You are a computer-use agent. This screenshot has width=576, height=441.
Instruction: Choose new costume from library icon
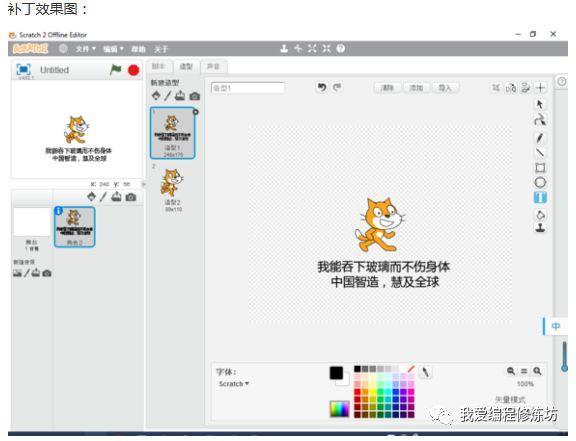[156, 96]
